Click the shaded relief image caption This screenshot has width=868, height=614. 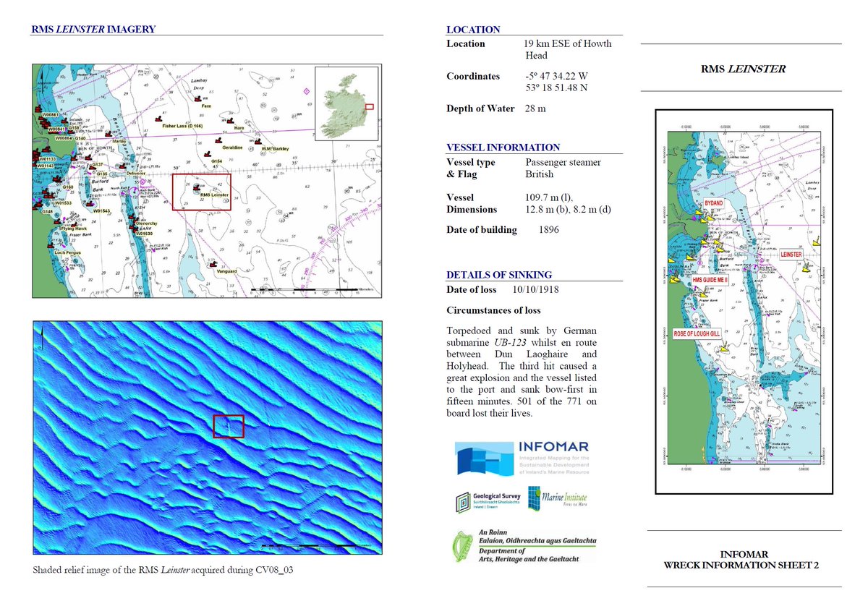(x=163, y=571)
